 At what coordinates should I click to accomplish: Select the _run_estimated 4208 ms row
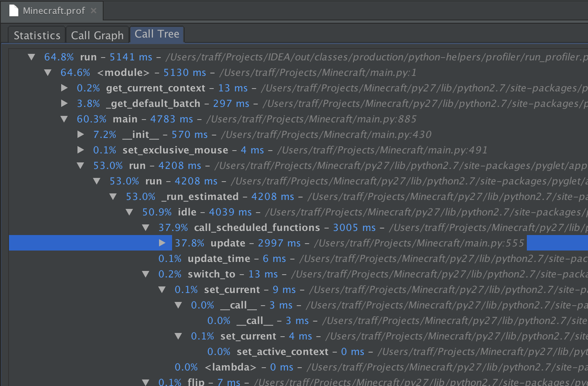coord(298,197)
